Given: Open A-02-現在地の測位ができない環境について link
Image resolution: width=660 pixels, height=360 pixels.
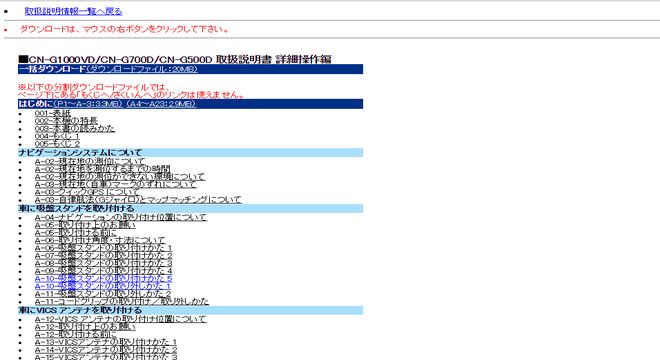Looking at the screenshot, I should click(120, 176).
